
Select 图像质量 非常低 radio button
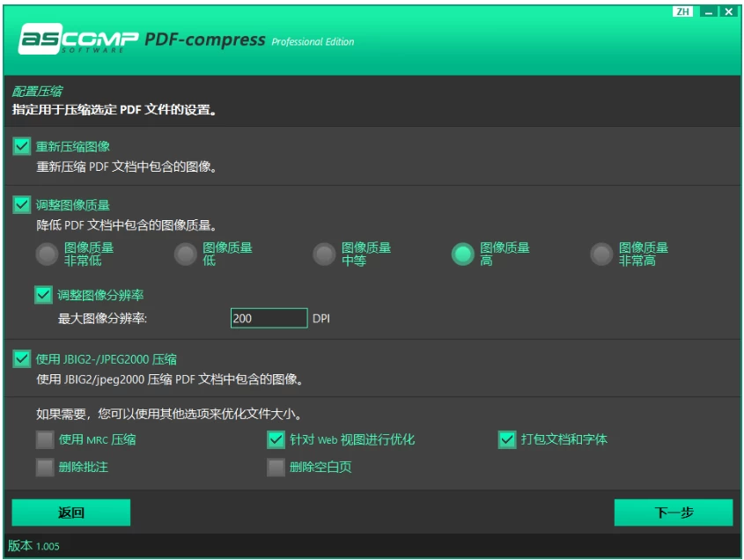coord(47,254)
